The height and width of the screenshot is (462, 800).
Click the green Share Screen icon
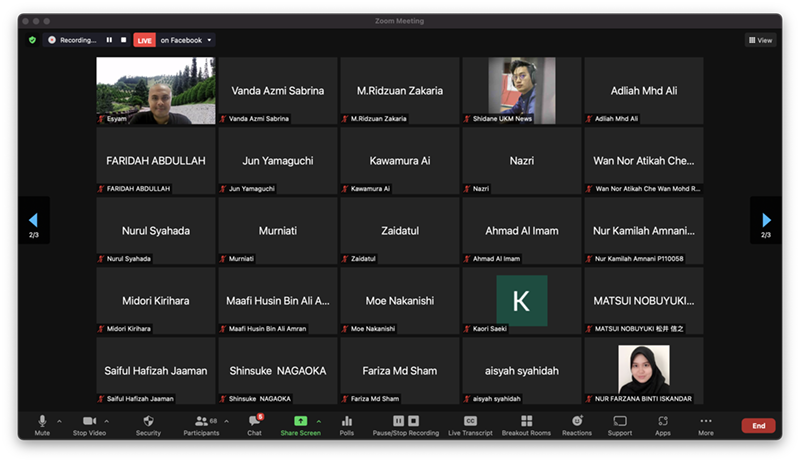point(300,422)
